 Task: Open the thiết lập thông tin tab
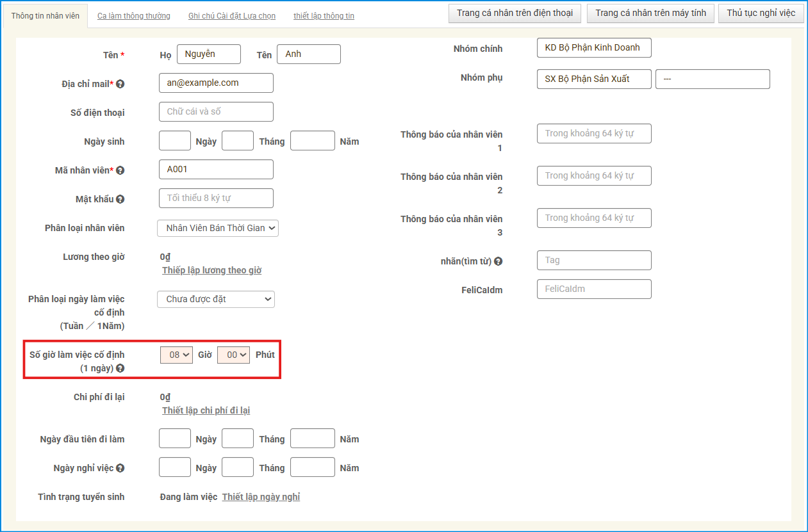click(x=324, y=15)
